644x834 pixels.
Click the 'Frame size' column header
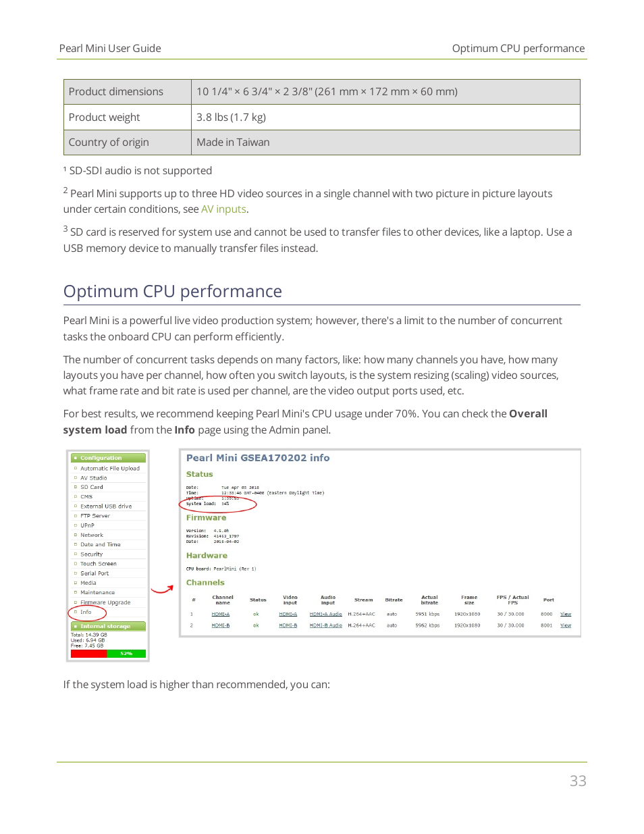coord(469,600)
